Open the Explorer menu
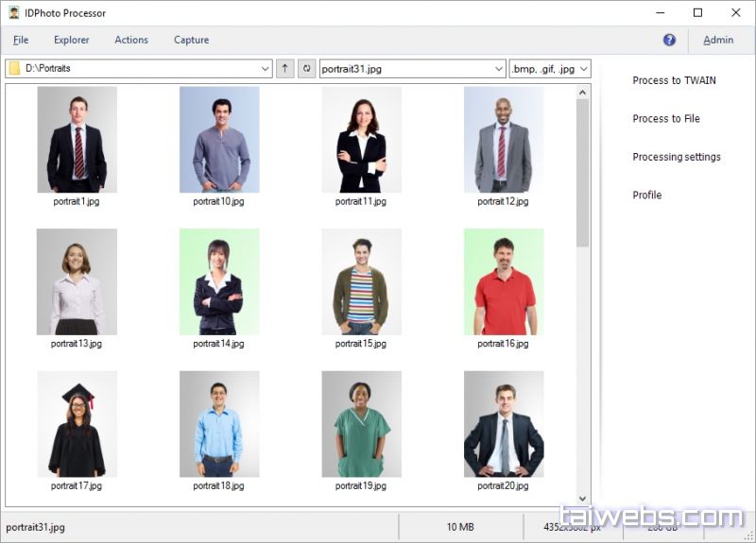The image size is (756, 543). (x=72, y=40)
